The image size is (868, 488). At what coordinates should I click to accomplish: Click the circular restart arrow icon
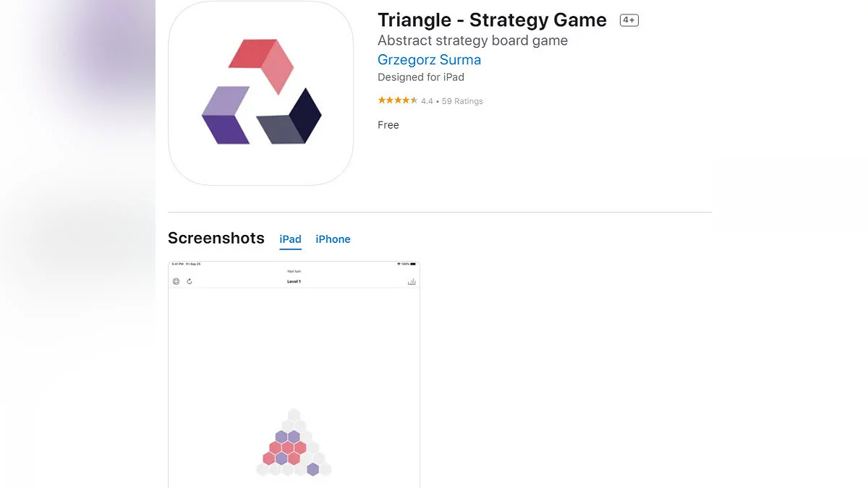(190, 281)
